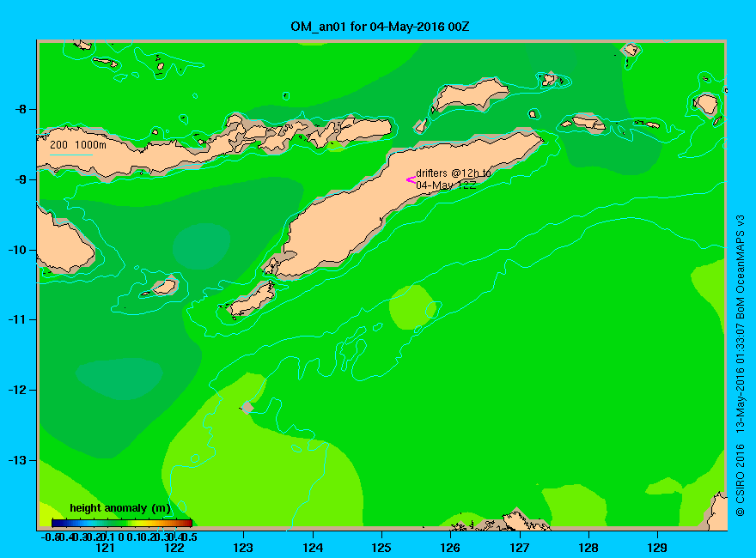This screenshot has width=756, height=558.
Task: Click the 121 longitude axis label
Action: 105,548
